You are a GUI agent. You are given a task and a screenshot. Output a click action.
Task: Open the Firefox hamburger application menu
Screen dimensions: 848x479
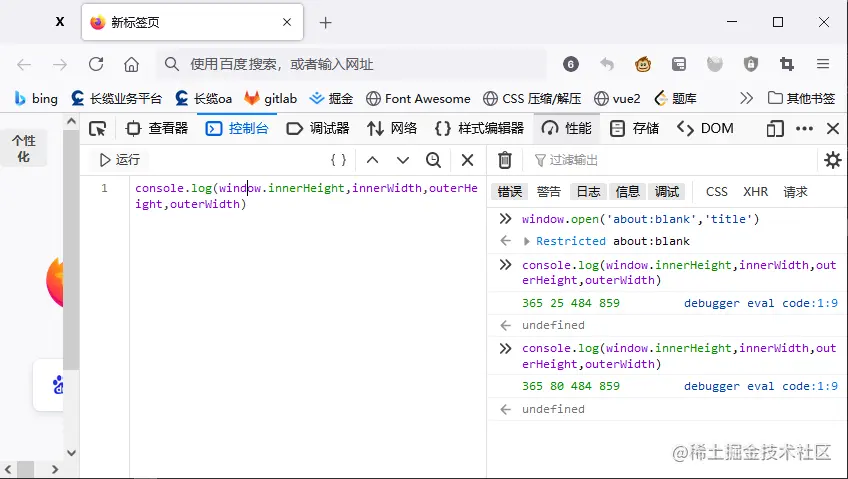pyautogui.click(x=823, y=64)
